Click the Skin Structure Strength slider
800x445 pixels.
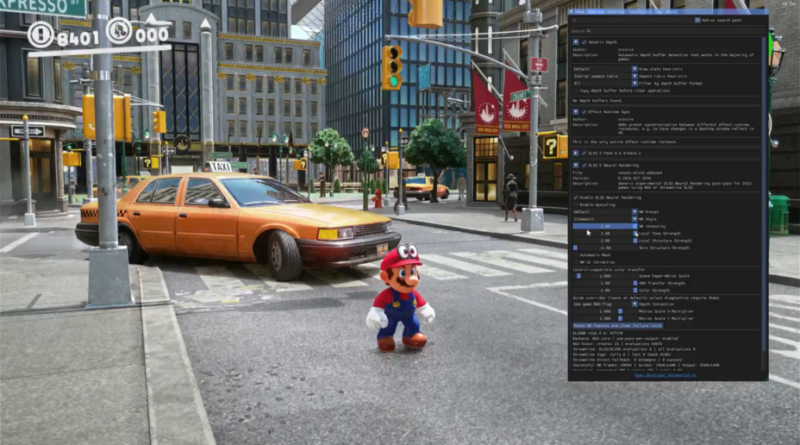click(605, 248)
